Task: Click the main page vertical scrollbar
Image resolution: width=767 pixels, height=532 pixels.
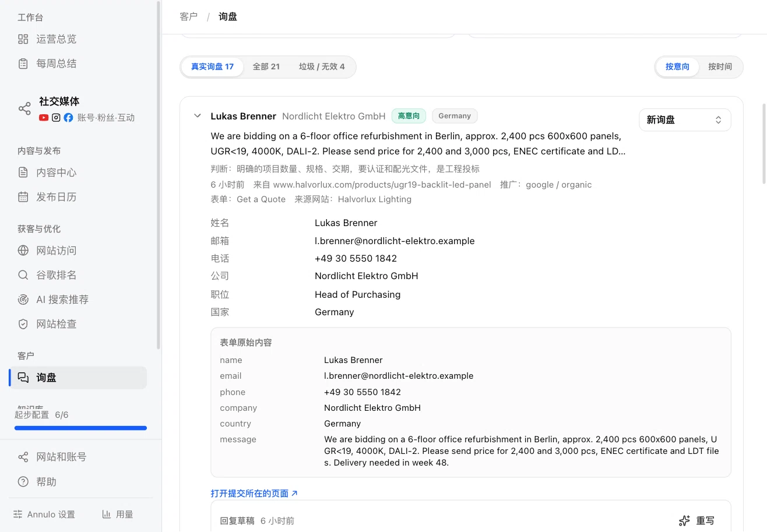Action: 764,143
